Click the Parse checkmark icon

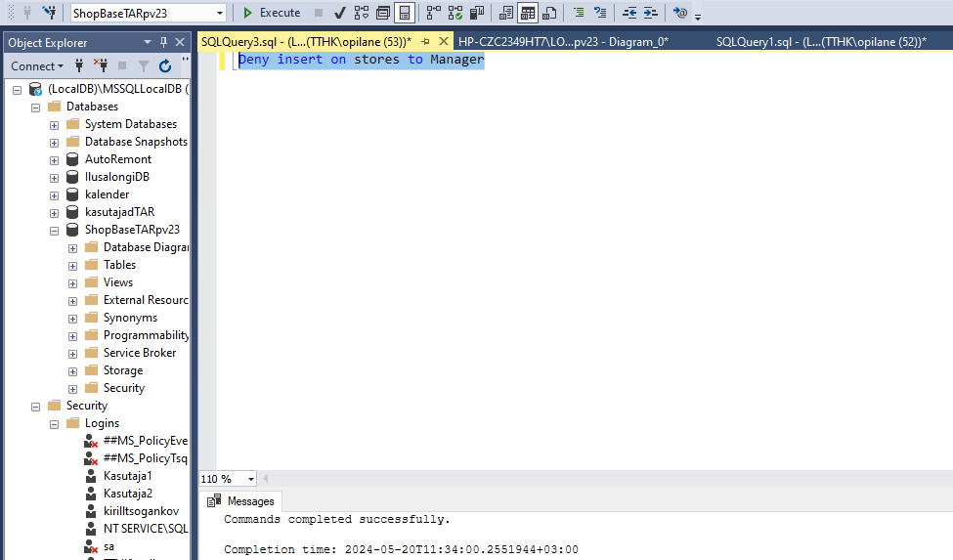[x=339, y=13]
